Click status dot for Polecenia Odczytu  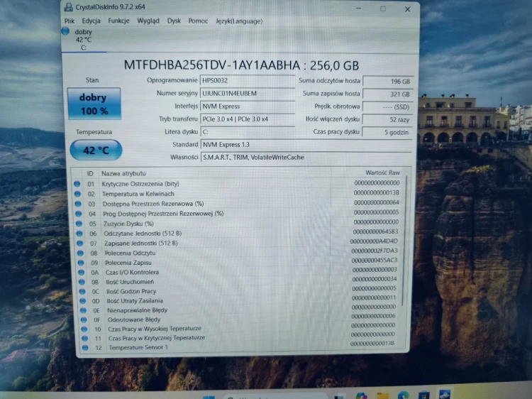click(x=80, y=253)
